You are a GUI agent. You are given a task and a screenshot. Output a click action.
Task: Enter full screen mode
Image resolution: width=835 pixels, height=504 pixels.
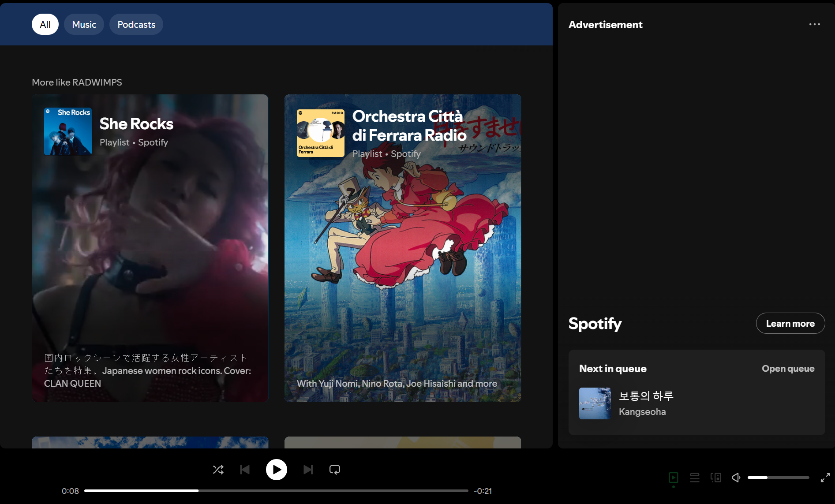825,478
